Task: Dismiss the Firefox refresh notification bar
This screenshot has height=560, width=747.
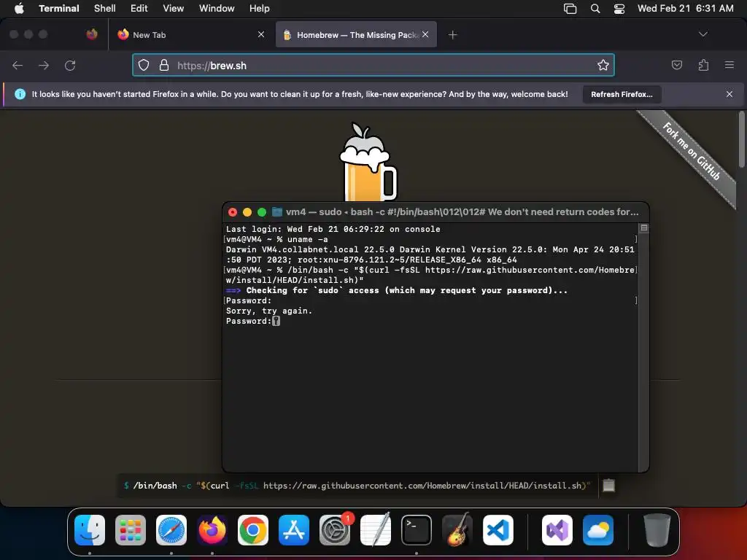Action: point(729,94)
